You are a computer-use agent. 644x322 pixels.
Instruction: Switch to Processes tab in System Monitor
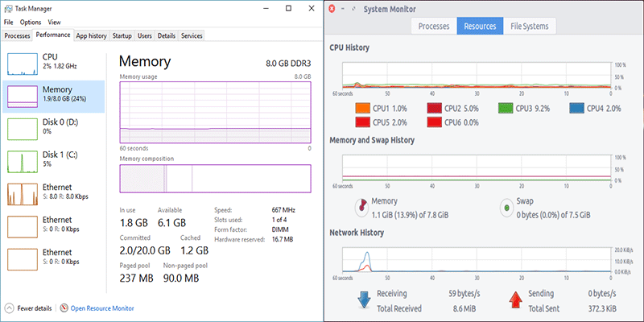click(434, 27)
